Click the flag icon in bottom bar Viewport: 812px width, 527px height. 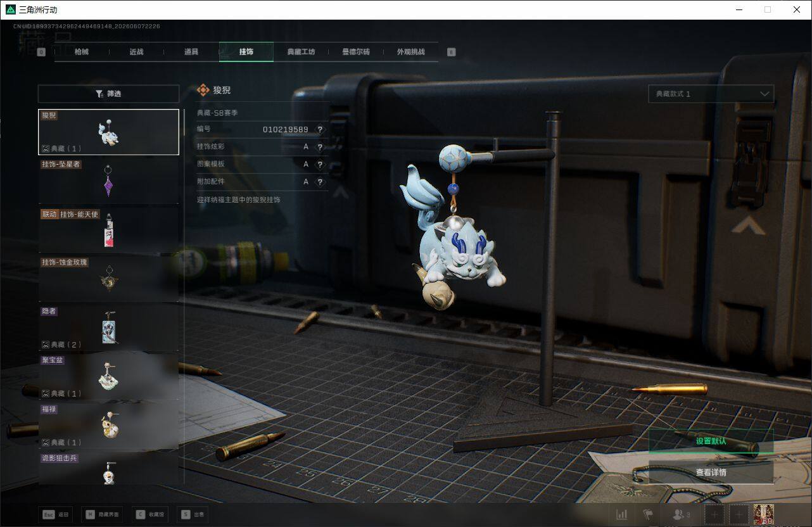647,515
